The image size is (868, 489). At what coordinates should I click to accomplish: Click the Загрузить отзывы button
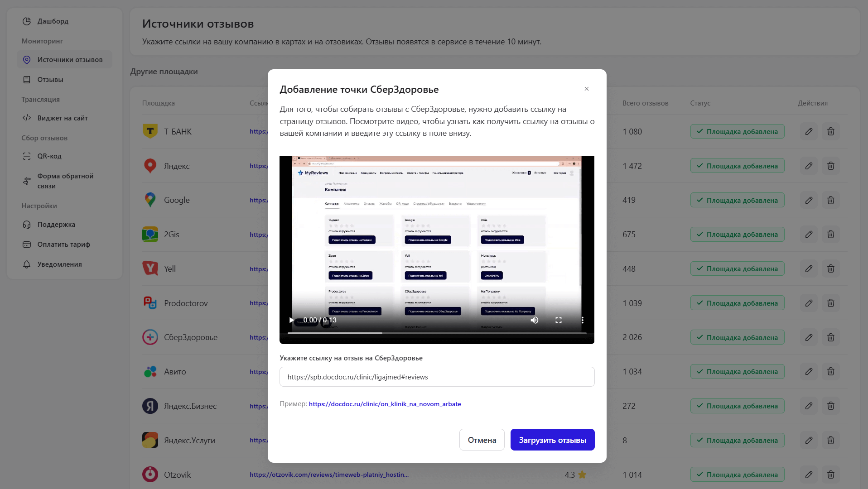pos(552,440)
